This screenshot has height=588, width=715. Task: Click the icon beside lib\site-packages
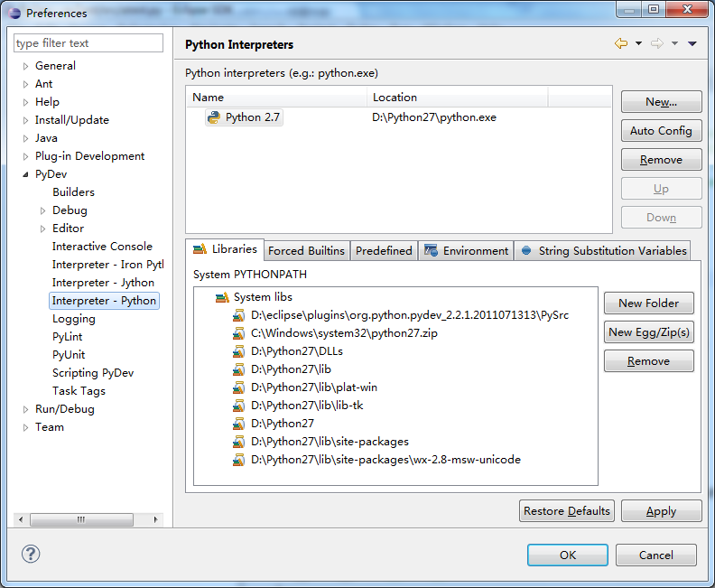238,442
